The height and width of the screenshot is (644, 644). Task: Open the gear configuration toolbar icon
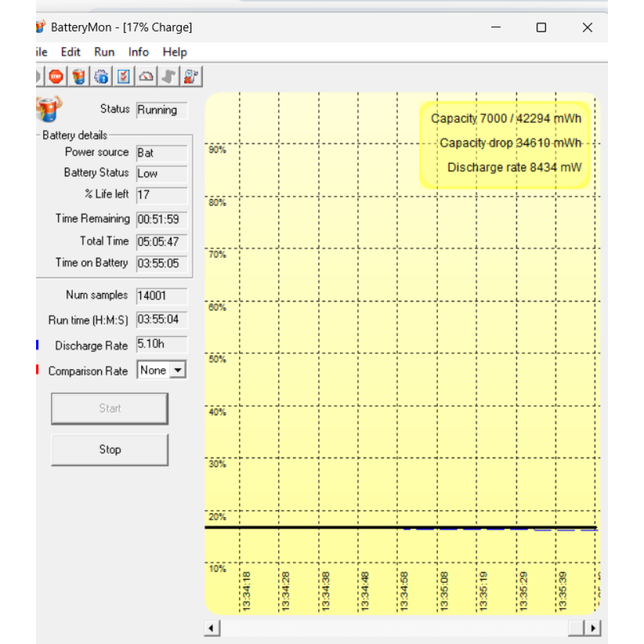pyautogui.click(x=102, y=77)
